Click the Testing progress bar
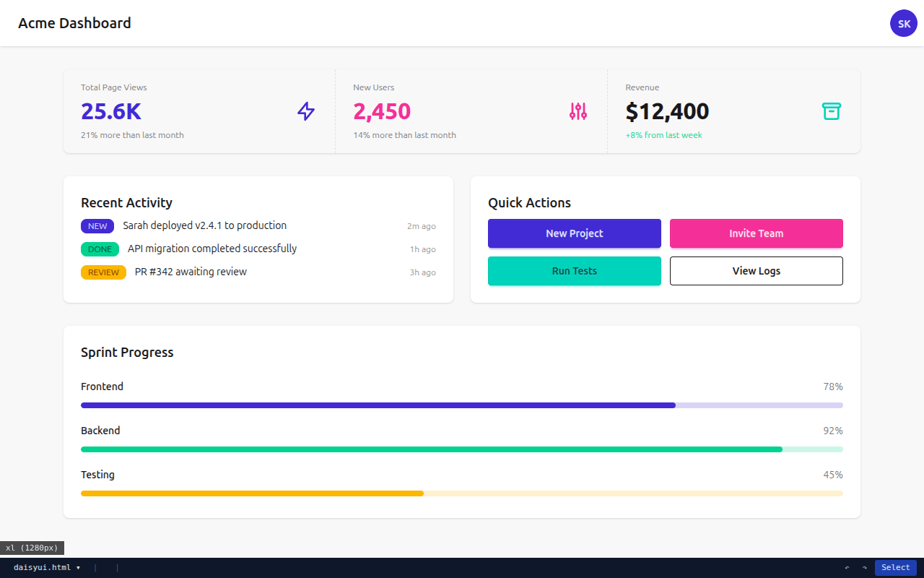The width and height of the screenshot is (924, 578). pyautogui.click(x=462, y=493)
